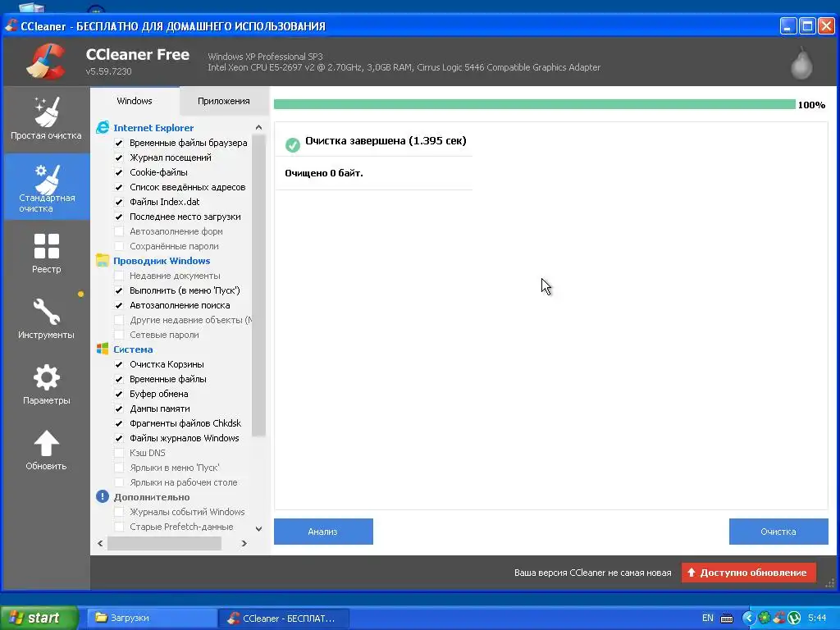The image size is (840, 630).
Task: Click the vertical scrollbar thumb in options
Action: pyautogui.click(x=258, y=285)
